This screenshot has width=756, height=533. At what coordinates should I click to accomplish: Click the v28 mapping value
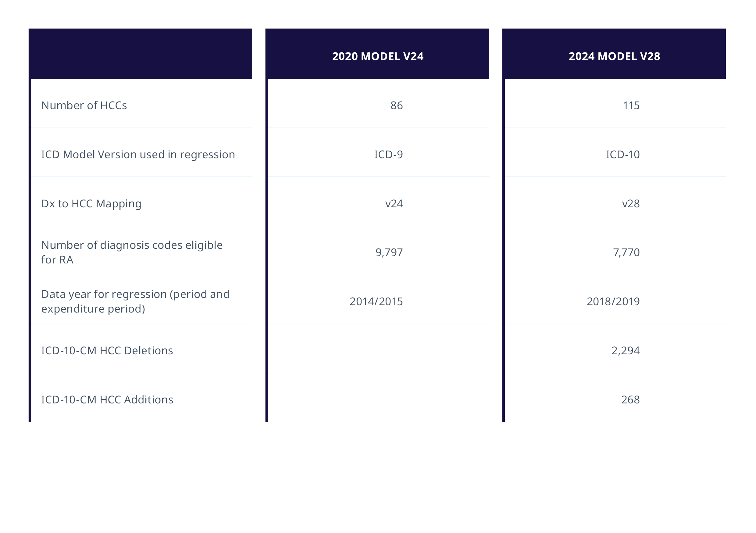(630, 204)
